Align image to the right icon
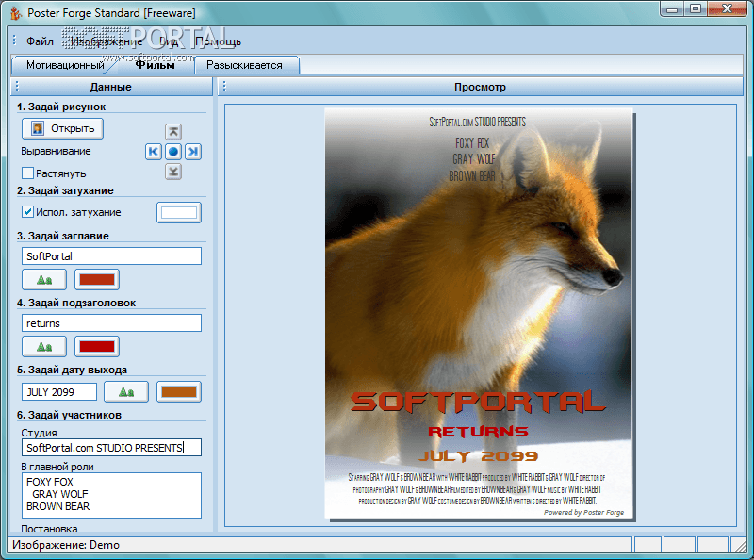The height and width of the screenshot is (560, 754). pyautogui.click(x=193, y=152)
